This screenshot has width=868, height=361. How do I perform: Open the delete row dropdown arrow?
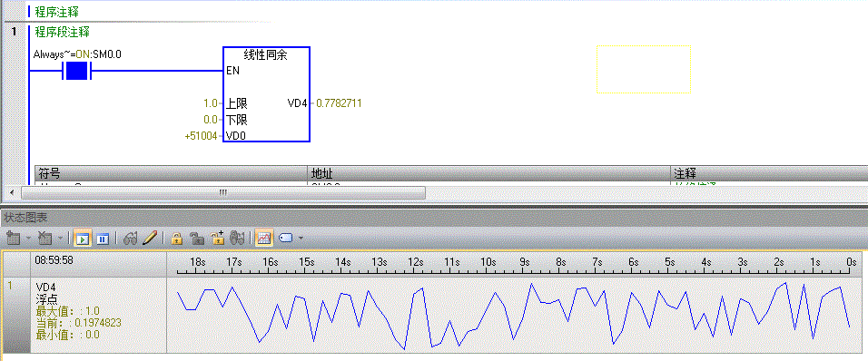coord(59,239)
